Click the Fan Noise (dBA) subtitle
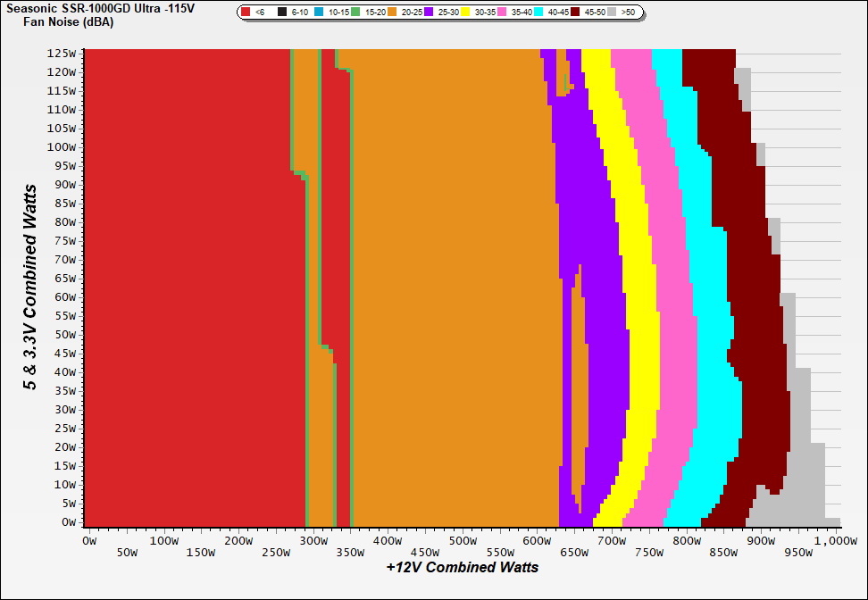This screenshot has height=600, width=868. (67, 21)
